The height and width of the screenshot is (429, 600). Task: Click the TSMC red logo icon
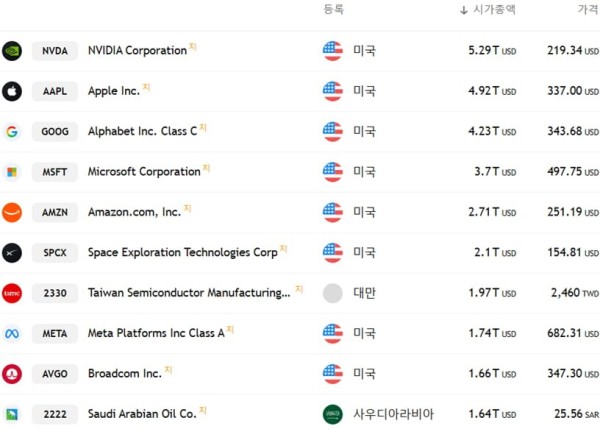tap(12, 293)
